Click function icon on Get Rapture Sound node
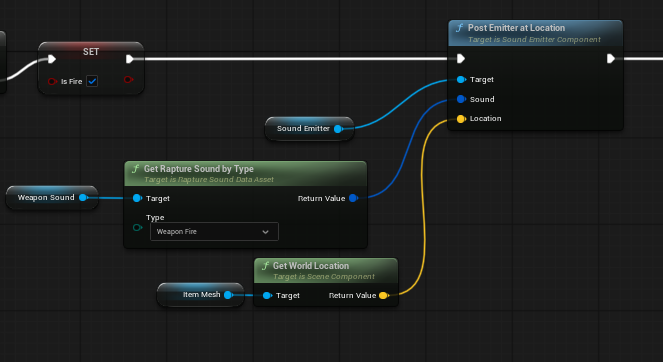This screenshot has width=663, height=362. click(135, 169)
